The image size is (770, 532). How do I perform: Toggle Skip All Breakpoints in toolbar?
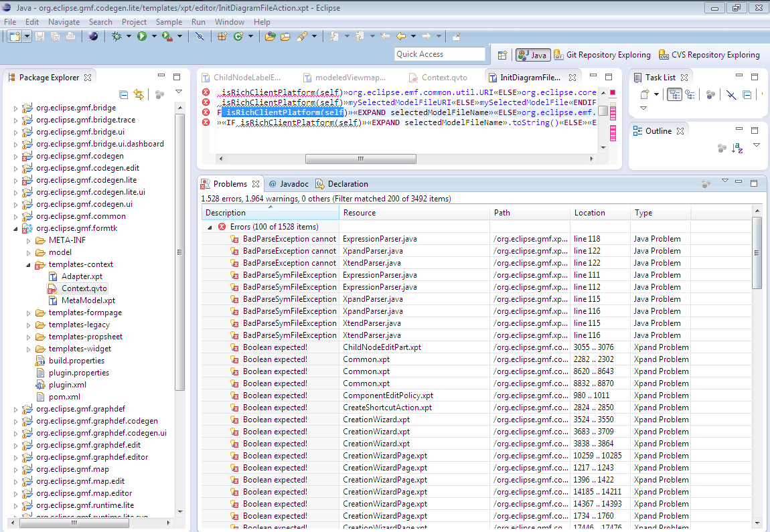click(200, 36)
